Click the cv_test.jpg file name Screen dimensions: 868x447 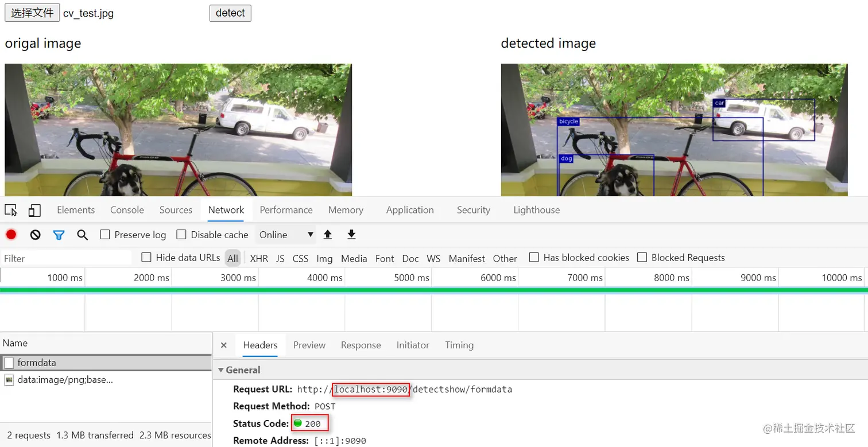tap(88, 13)
